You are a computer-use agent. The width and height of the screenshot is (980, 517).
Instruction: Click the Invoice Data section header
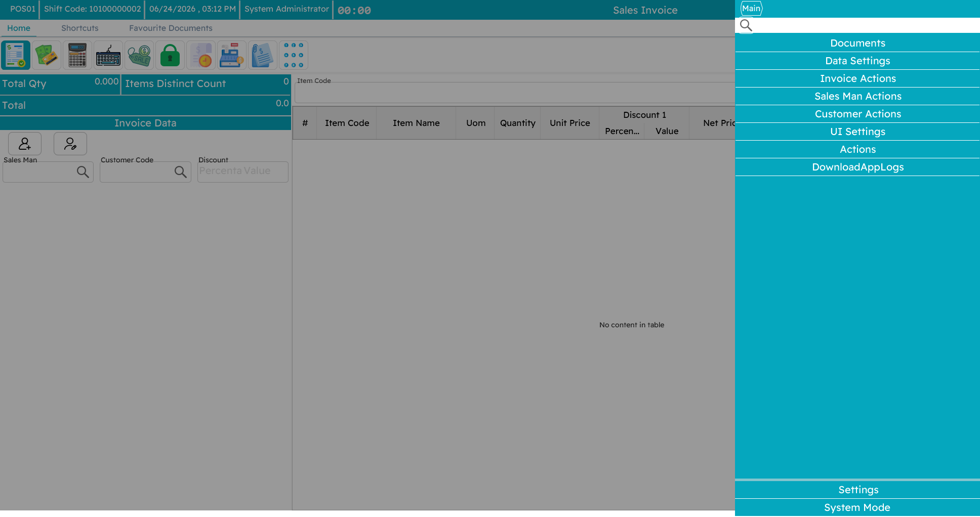tap(145, 123)
